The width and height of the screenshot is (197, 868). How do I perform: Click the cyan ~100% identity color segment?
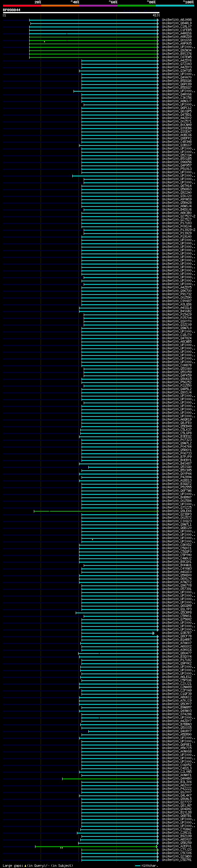click(175, 6)
